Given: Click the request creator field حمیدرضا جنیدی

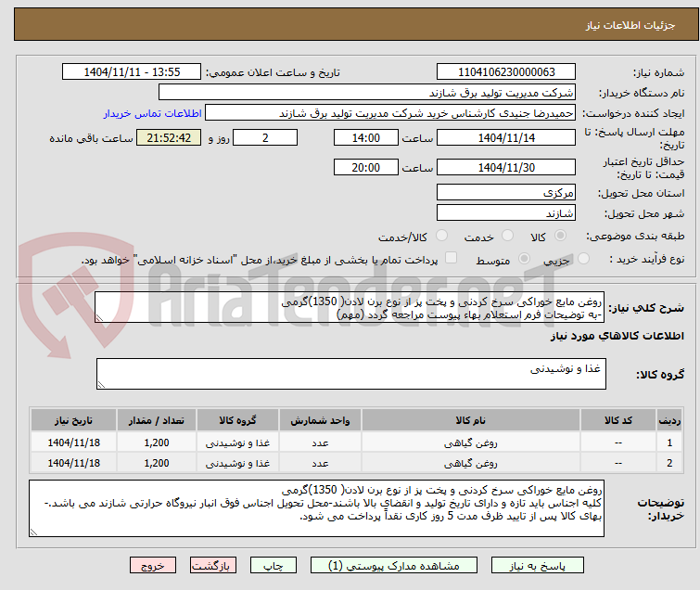Looking at the screenshot, I should coord(390,113).
